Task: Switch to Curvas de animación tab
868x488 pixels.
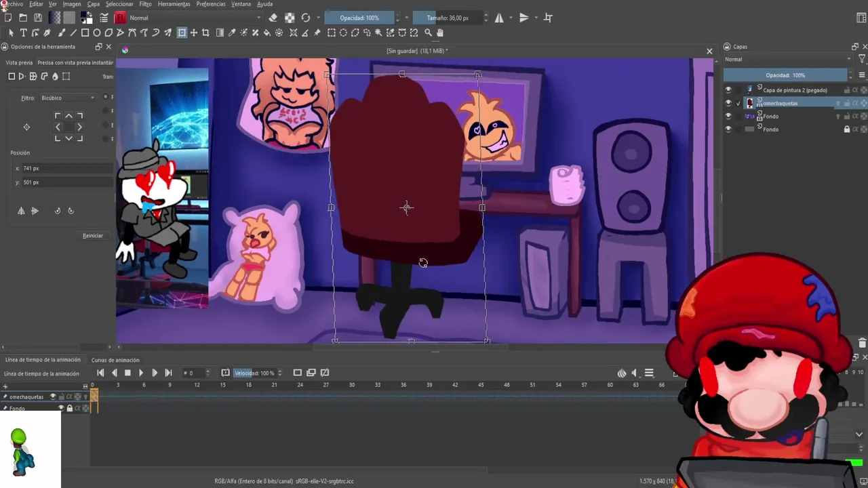Action: tap(115, 360)
